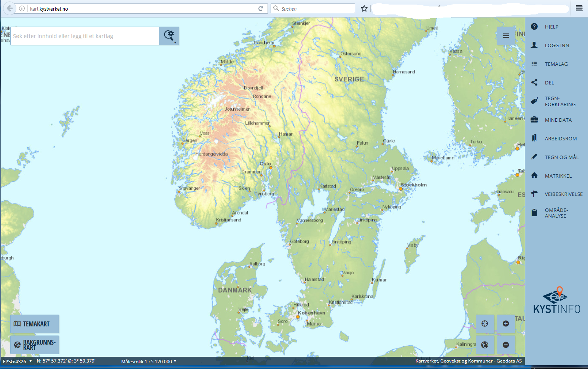
Task: Bookmark this page with the star icon
Action: 364,8
